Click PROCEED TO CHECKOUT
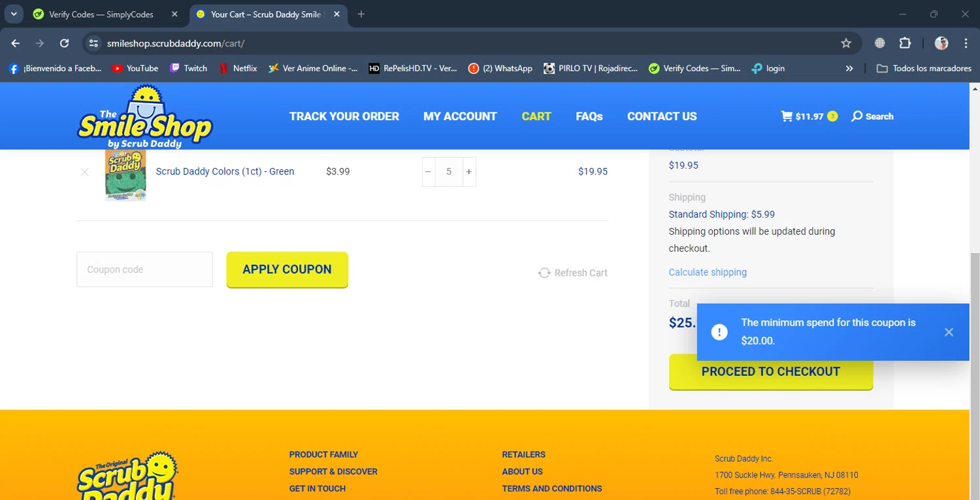Screen dimensions: 980x500 [x=771, y=371]
